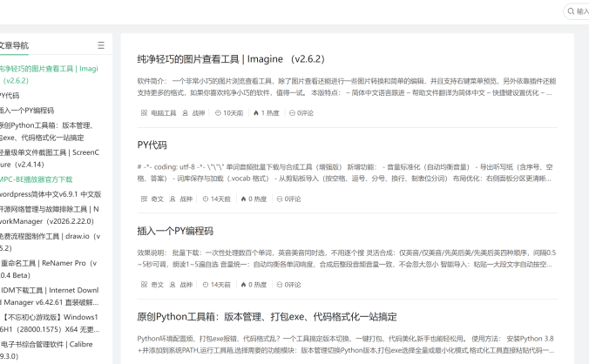
Task: Click 0评论 under Imagine post
Action: (305, 113)
